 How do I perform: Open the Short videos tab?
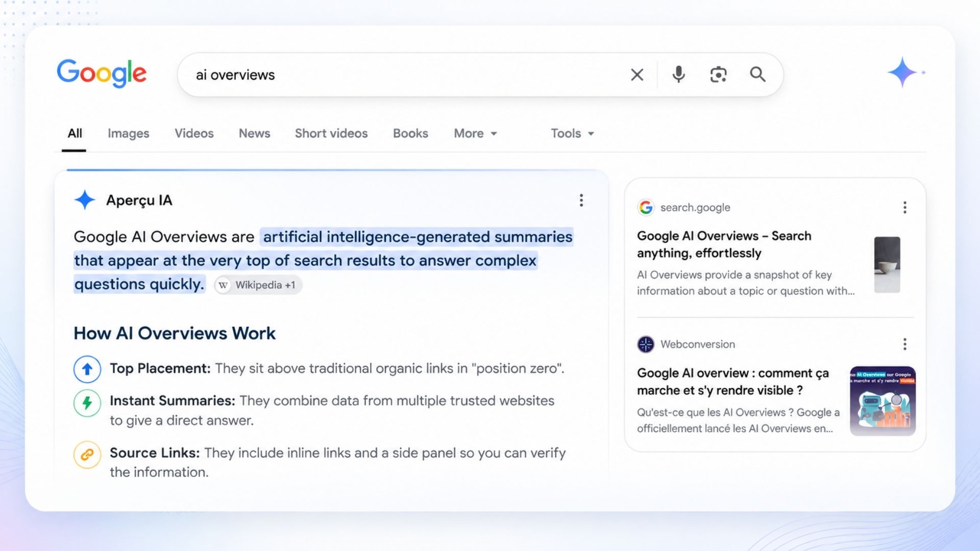(x=331, y=134)
